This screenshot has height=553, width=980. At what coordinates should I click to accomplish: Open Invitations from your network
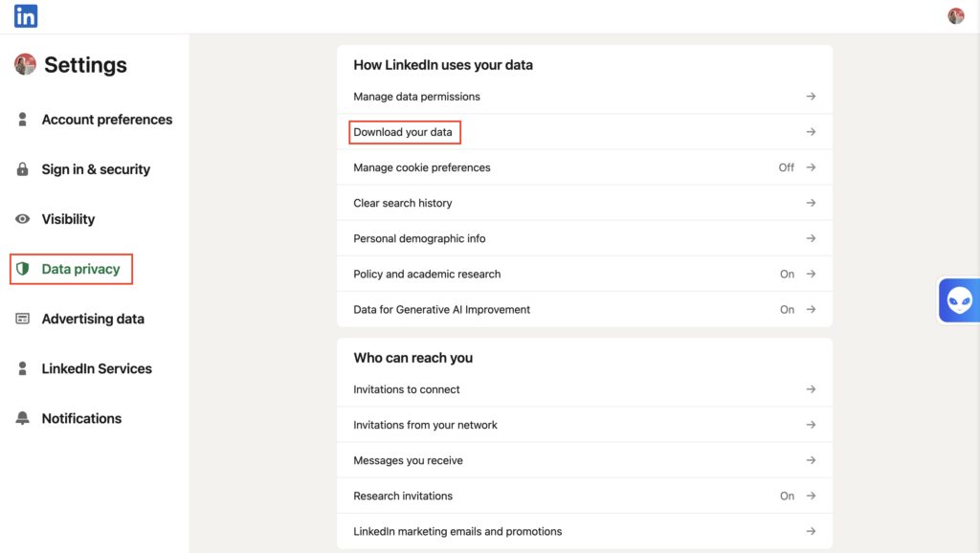585,425
